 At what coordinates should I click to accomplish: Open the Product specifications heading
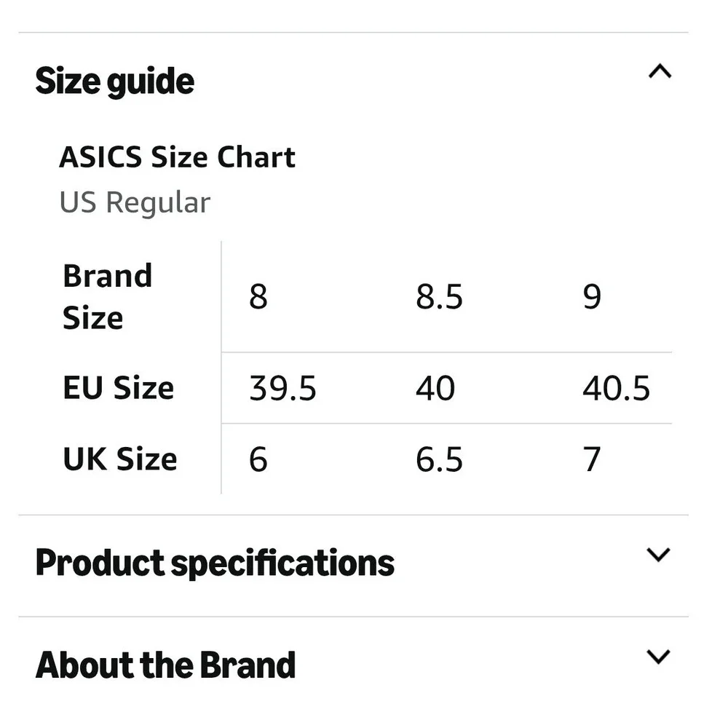tap(215, 563)
